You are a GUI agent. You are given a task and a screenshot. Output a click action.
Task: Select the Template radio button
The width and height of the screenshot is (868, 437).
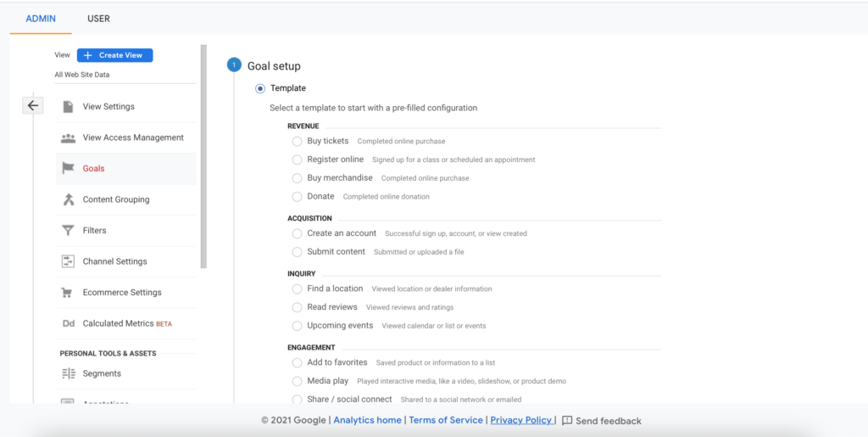260,88
